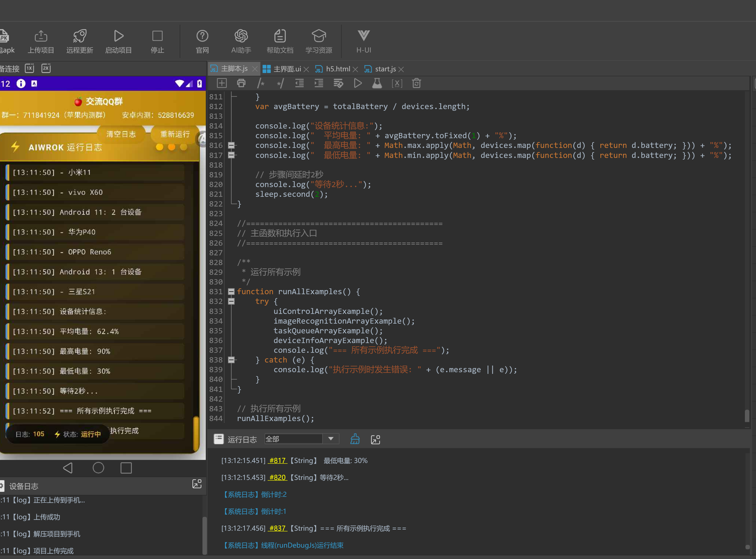
Task: Open 帮助文档 help documentation
Action: coord(280,41)
